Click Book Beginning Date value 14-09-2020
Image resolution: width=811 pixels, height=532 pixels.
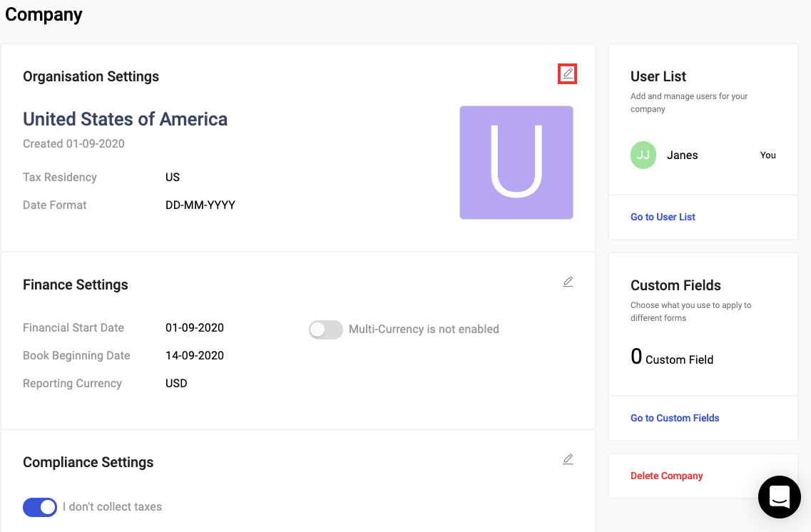coord(195,356)
